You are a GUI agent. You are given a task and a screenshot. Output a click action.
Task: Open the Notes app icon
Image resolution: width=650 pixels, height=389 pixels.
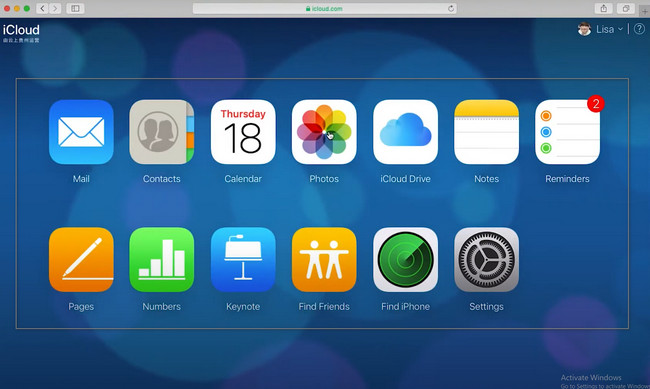(x=486, y=132)
